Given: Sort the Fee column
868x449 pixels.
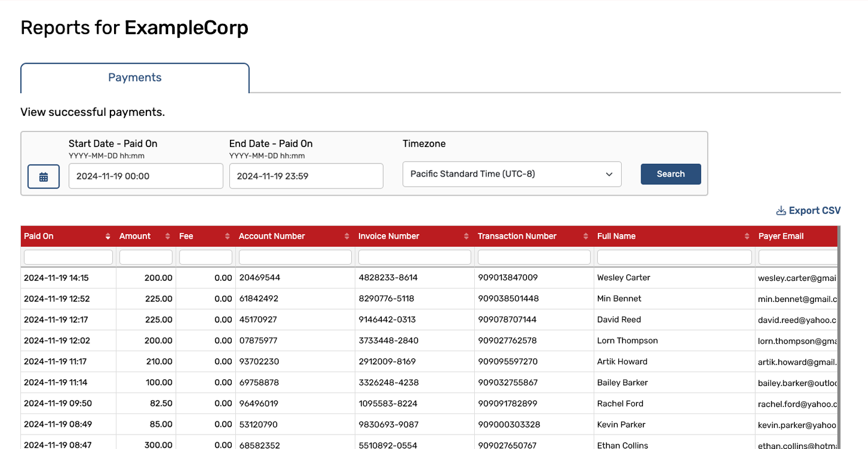Looking at the screenshot, I should pyautogui.click(x=226, y=236).
